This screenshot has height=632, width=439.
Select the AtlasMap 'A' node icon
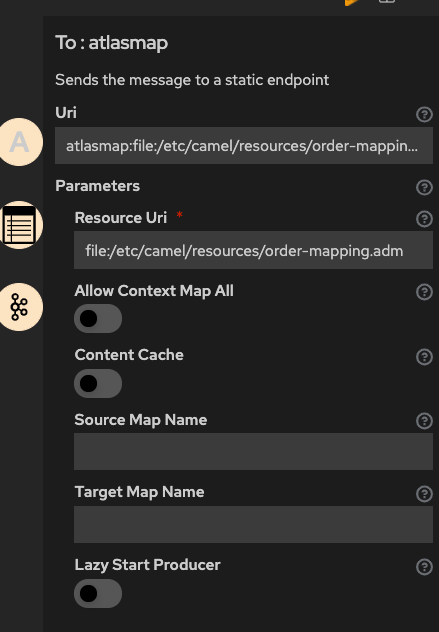tap(20, 142)
